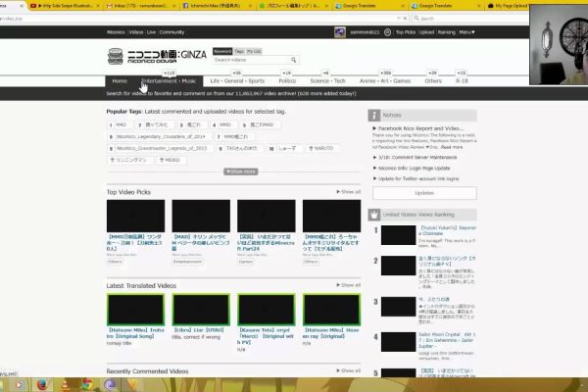588x392 pixels.
Task: Open the Science · Tech category
Action: pyautogui.click(x=327, y=81)
